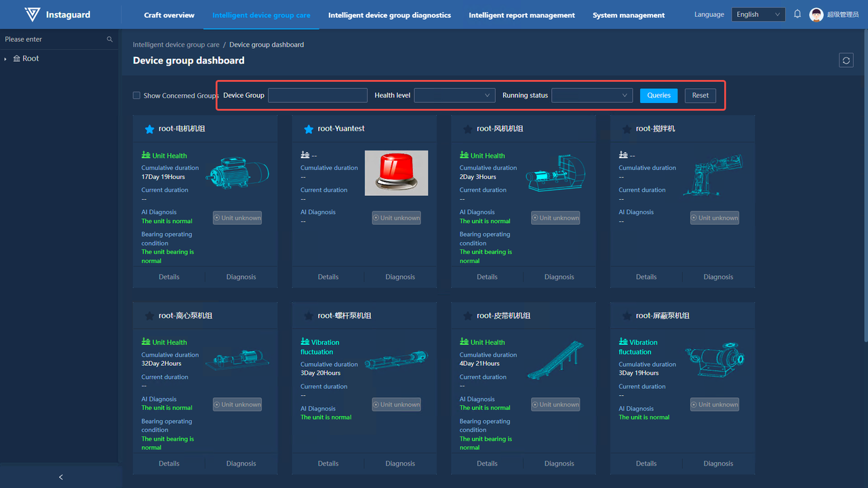868x488 pixels.
Task: Click the search icon in sidebar
Action: tap(110, 39)
